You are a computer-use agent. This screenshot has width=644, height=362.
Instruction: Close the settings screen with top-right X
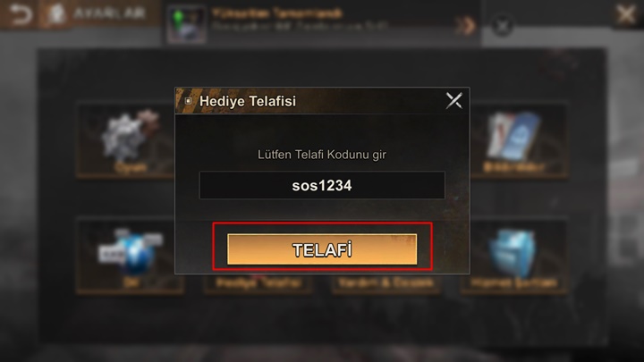point(625,15)
